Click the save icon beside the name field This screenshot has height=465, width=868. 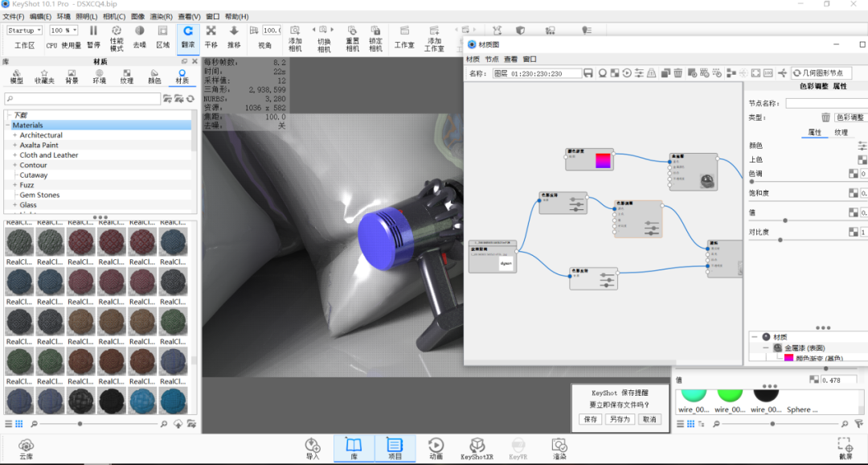(588, 73)
